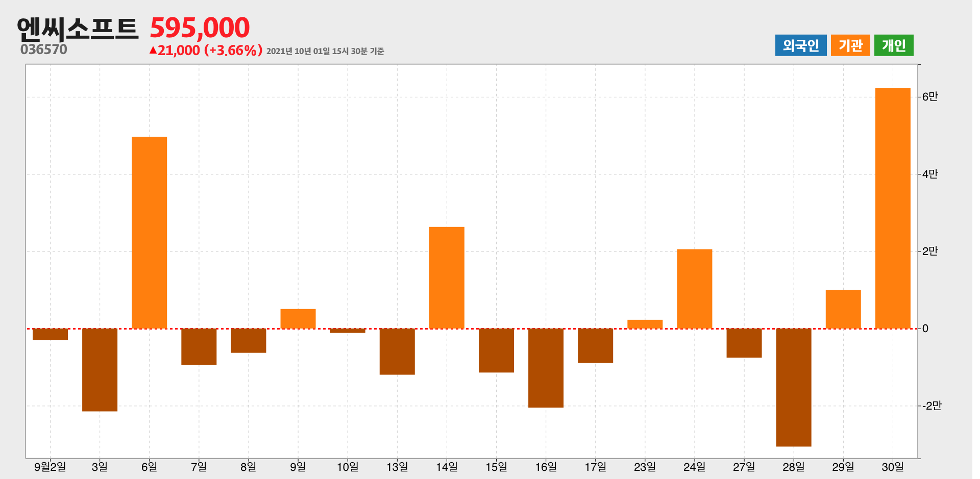Click the orange bar for 29일

pos(843,309)
